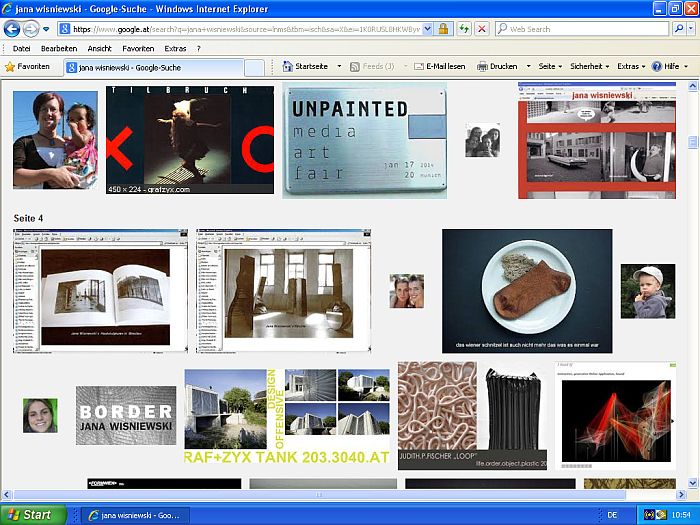Open a new blank tab
This screenshot has height=525, width=700.
coord(254,68)
